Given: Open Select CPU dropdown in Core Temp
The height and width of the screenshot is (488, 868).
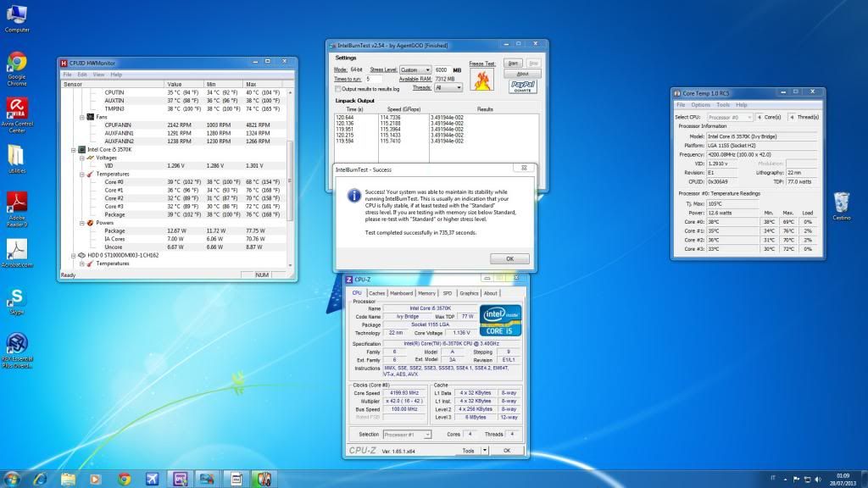Looking at the screenshot, I should coord(730,117).
